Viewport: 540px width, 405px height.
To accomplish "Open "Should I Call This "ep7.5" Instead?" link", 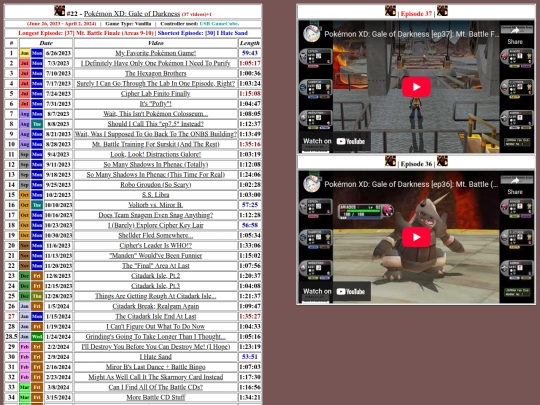I will (x=156, y=124).
